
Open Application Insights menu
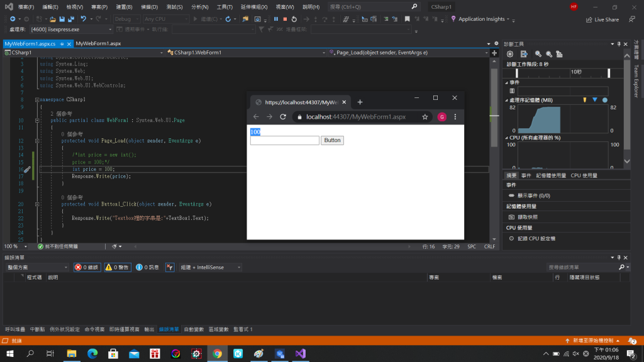[480, 19]
